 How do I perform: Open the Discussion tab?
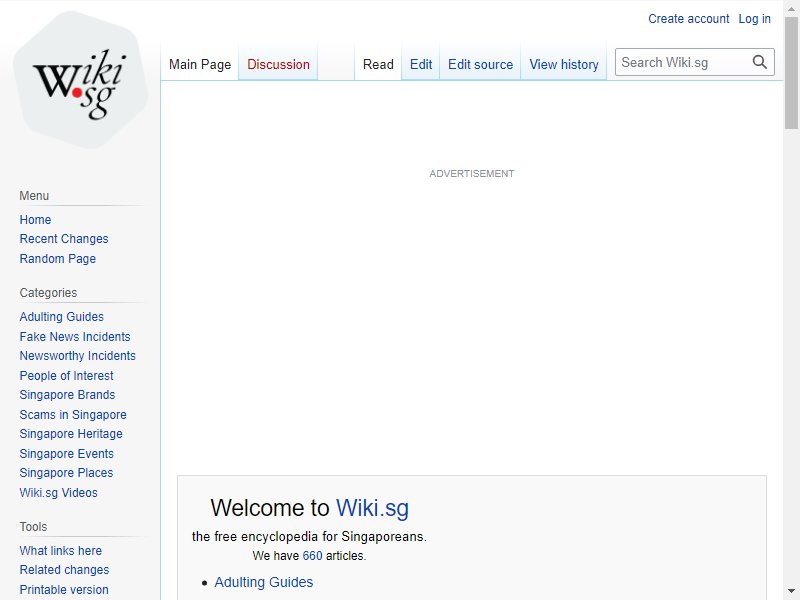[278, 64]
